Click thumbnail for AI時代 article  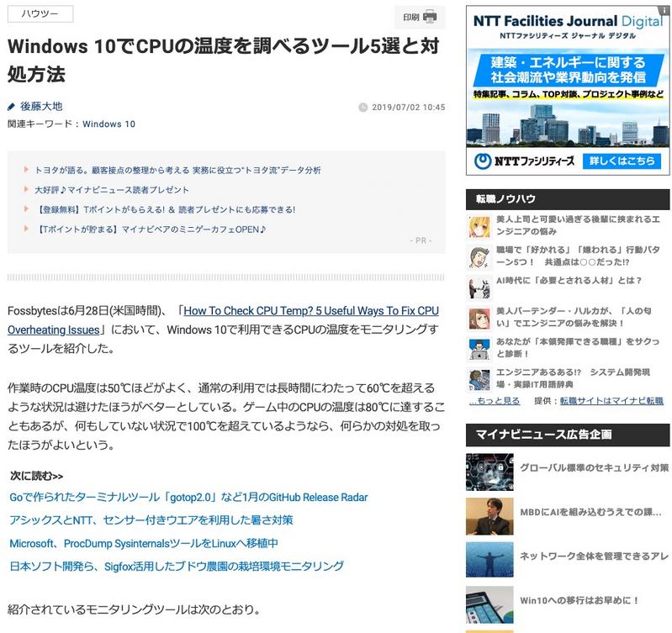click(x=479, y=287)
